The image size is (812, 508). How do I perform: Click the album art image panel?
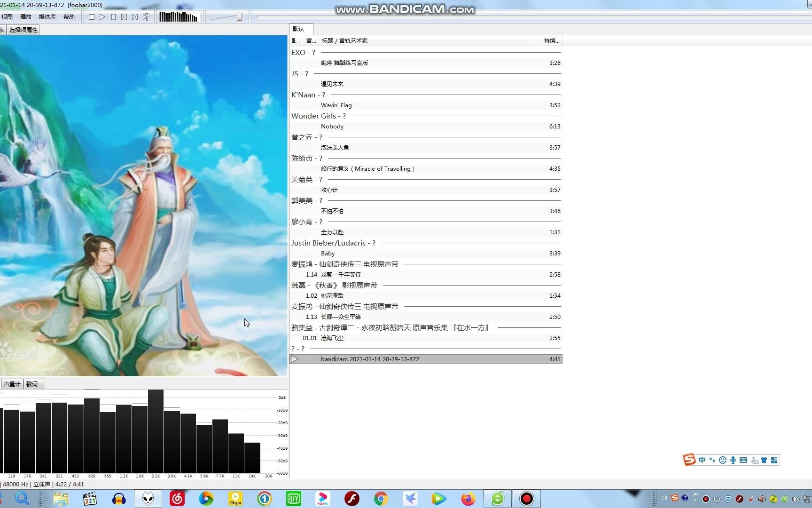144,206
